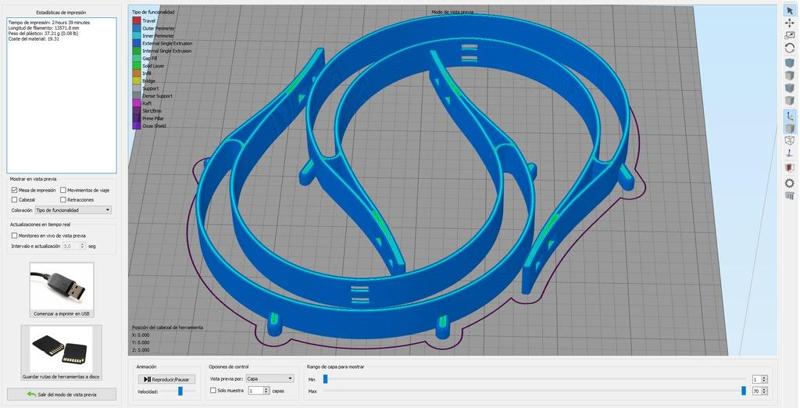The width and height of the screenshot is (800, 408).
Task: Open the Coloración dropdown
Action: pyautogui.click(x=73, y=210)
